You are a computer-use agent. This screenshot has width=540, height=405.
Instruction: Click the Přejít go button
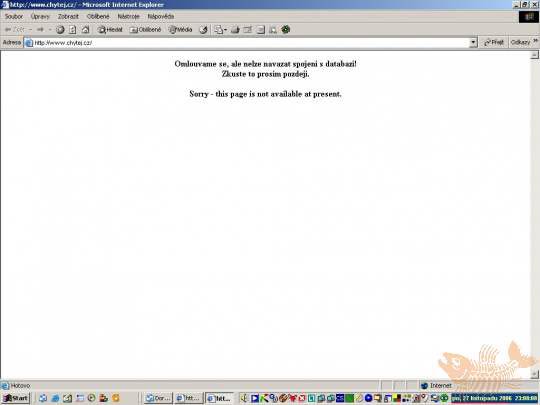pyautogui.click(x=494, y=42)
